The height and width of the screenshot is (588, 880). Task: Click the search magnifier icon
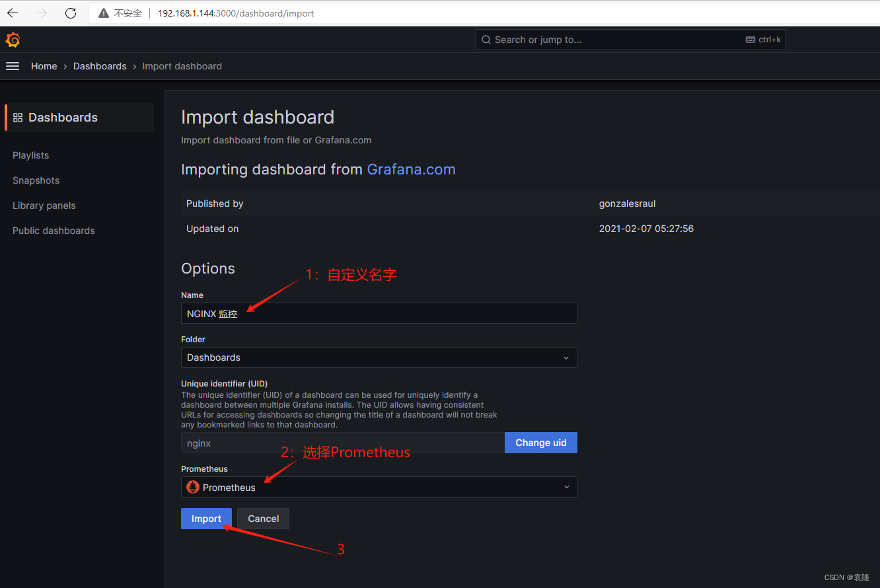486,40
